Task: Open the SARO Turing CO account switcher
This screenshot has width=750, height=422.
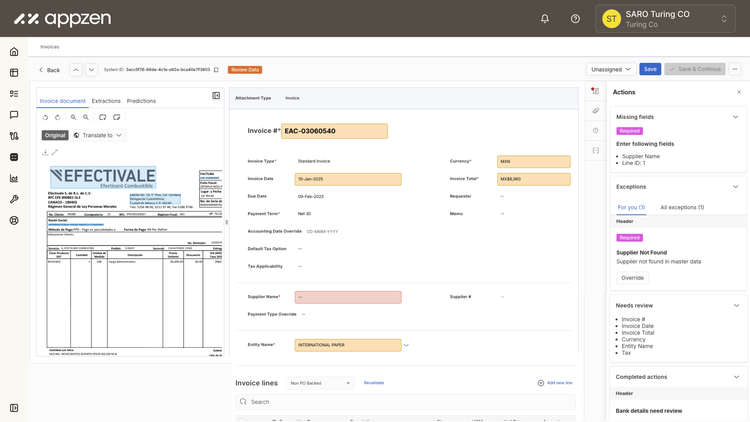Action: point(665,19)
